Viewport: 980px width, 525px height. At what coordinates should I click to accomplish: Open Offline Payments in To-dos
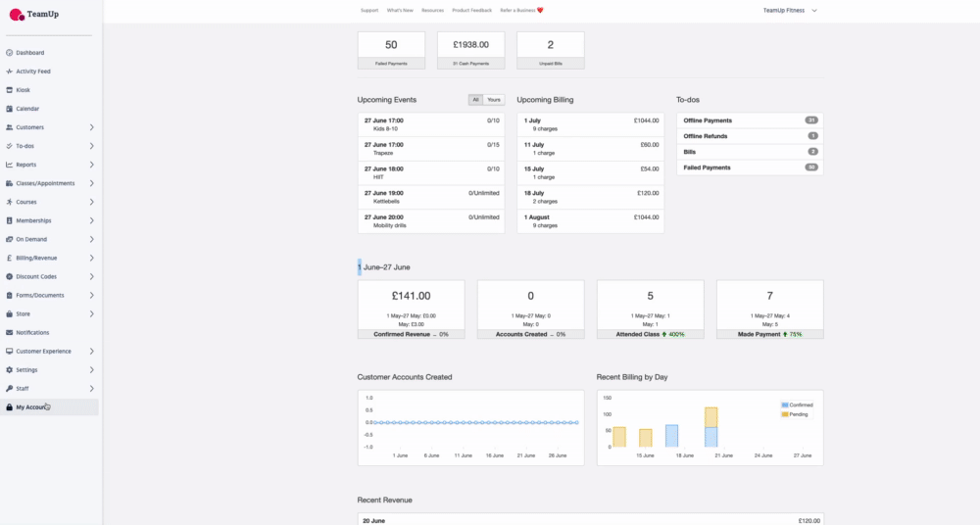(x=750, y=120)
